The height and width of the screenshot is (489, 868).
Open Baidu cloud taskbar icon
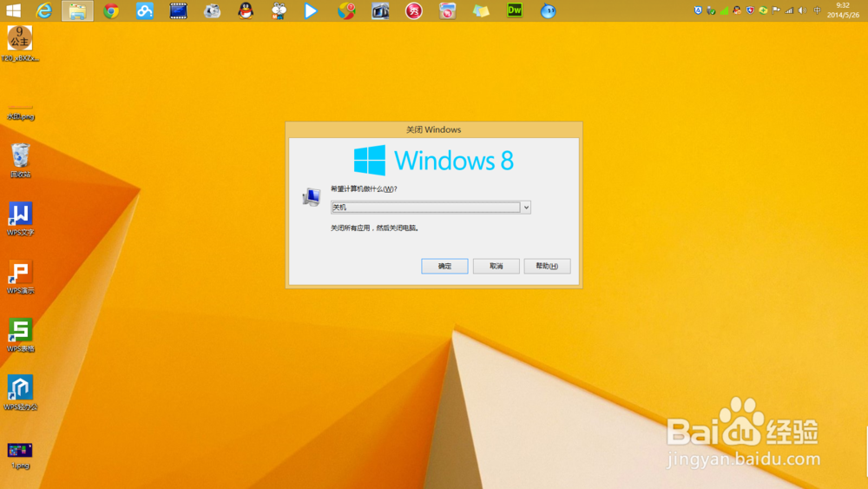[x=144, y=10]
